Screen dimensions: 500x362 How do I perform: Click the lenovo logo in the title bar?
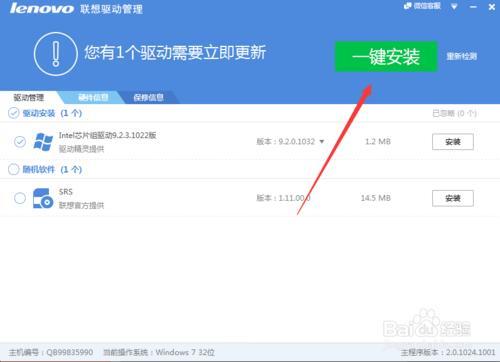[x=42, y=8]
